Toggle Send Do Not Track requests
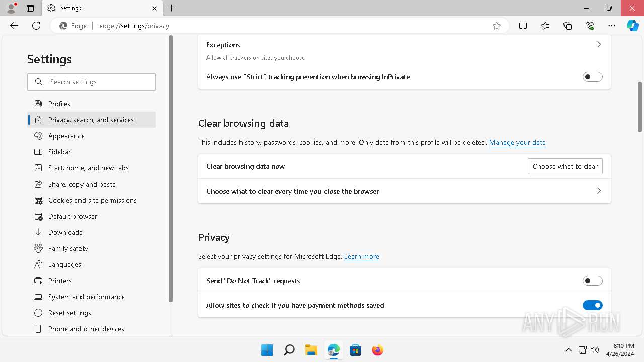This screenshot has height=362, width=644. pyautogui.click(x=592, y=281)
